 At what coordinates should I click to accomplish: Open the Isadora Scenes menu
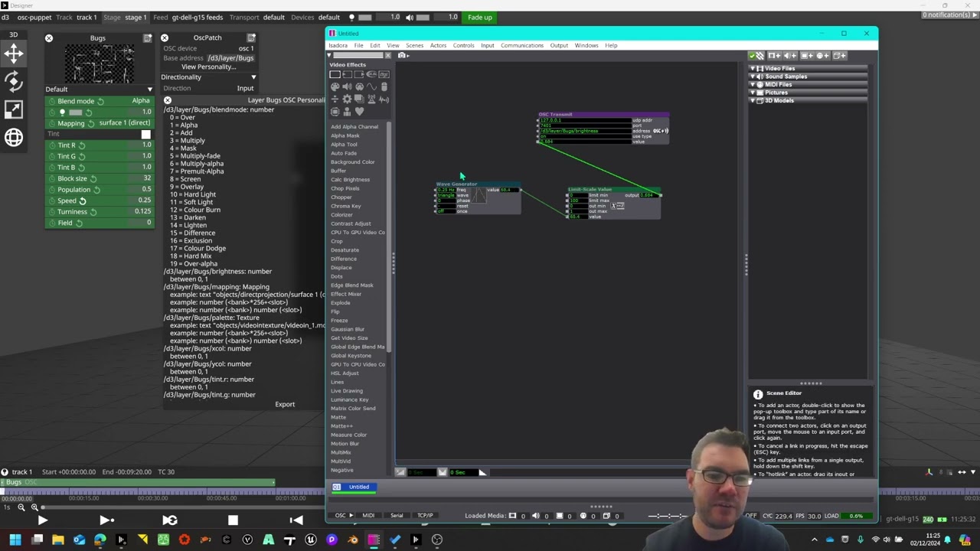click(x=414, y=46)
